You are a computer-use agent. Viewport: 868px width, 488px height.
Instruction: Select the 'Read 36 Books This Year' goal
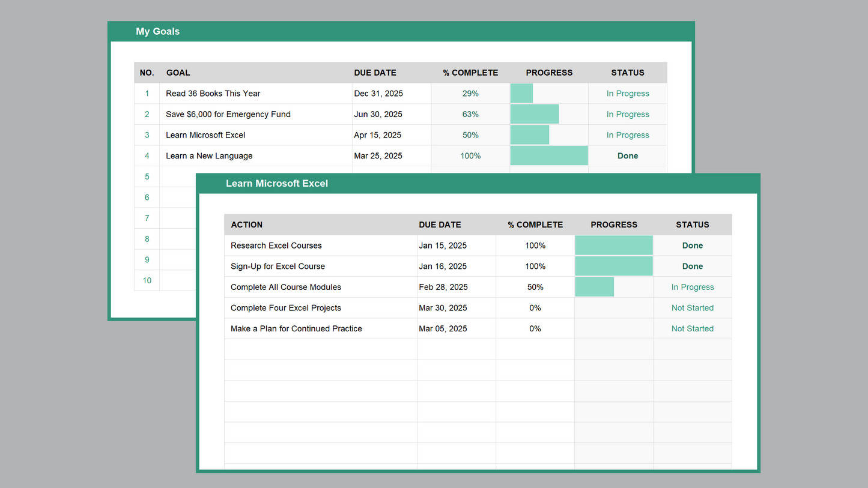213,94
